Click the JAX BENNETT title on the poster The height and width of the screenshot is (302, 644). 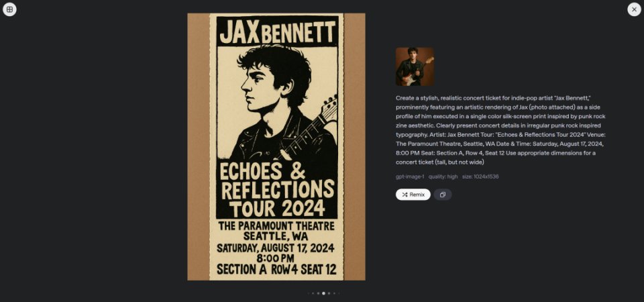(276, 32)
